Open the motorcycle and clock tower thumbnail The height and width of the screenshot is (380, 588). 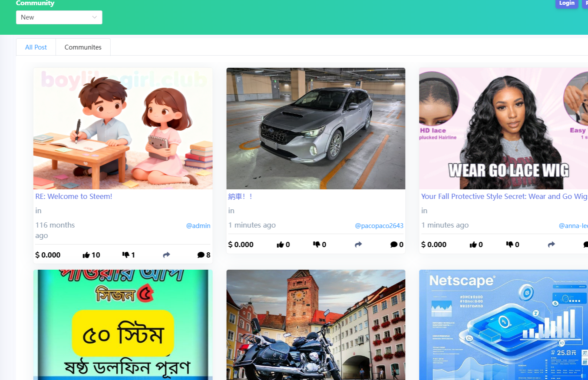pos(316,325)
